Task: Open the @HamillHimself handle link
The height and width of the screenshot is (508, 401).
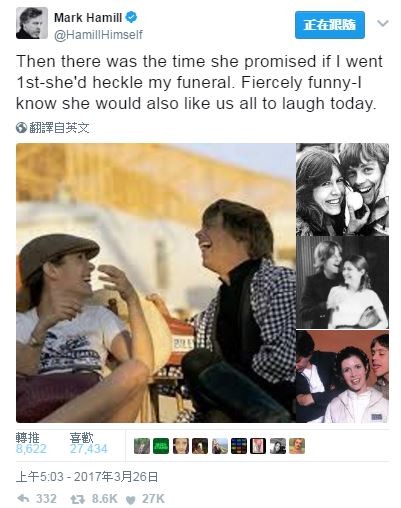Action: coord(98,35)
